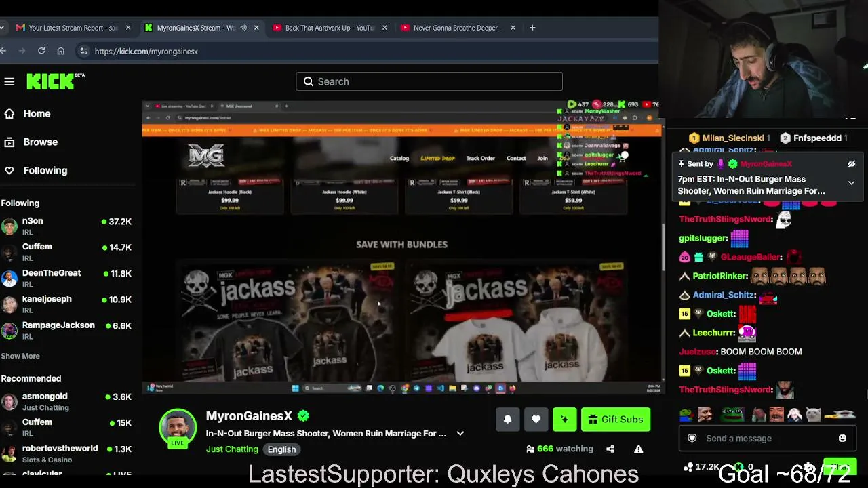The image size is (868, 488).
Task: Pick the laughing mustache man emote
Action: pos(776,413)
